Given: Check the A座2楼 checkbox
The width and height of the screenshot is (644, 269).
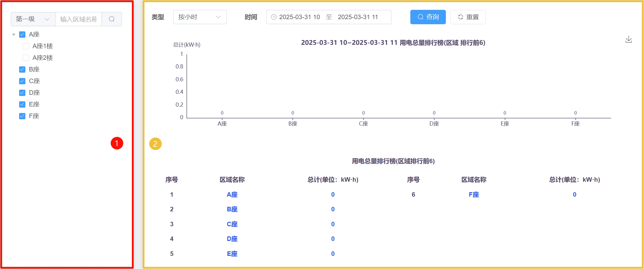Looking at the screenshot, I should click(x=26, y=58).
